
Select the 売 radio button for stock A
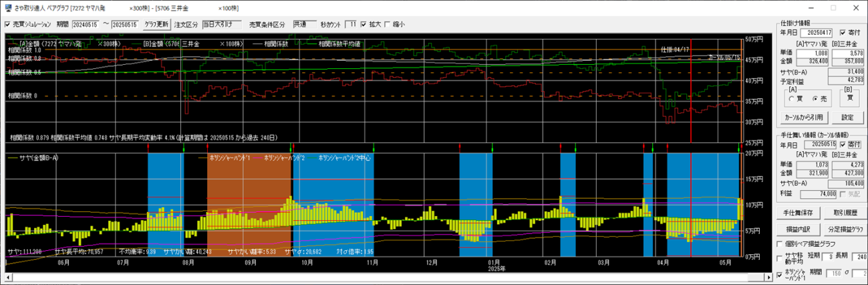815,98
